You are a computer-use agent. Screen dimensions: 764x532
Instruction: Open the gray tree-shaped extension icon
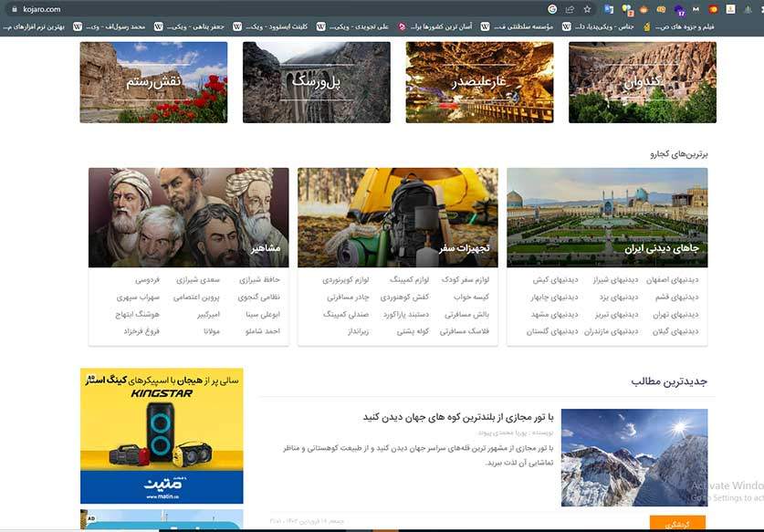(748, 9)
